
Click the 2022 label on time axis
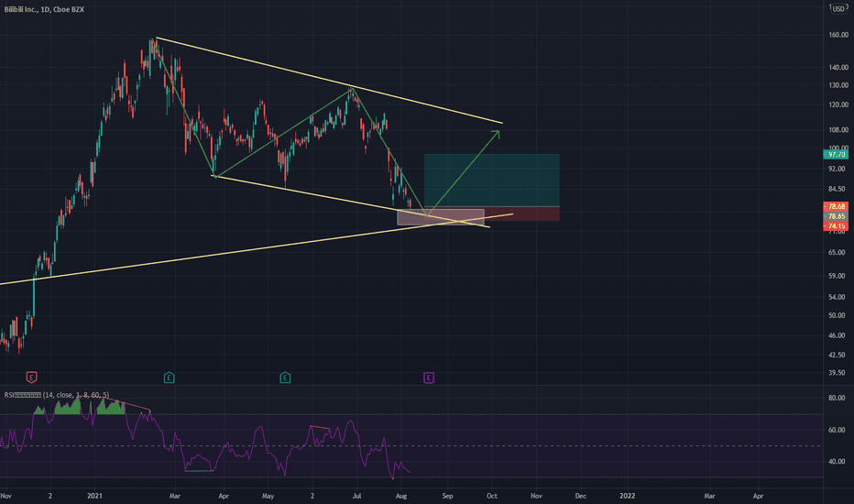click(628, 496)
